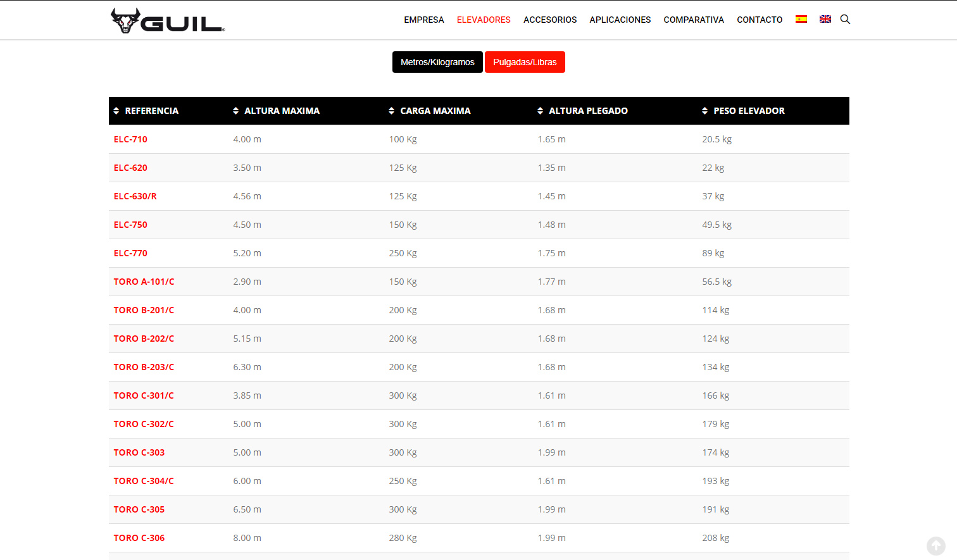Sort by ALTURA PLEGADO column label

589,111
